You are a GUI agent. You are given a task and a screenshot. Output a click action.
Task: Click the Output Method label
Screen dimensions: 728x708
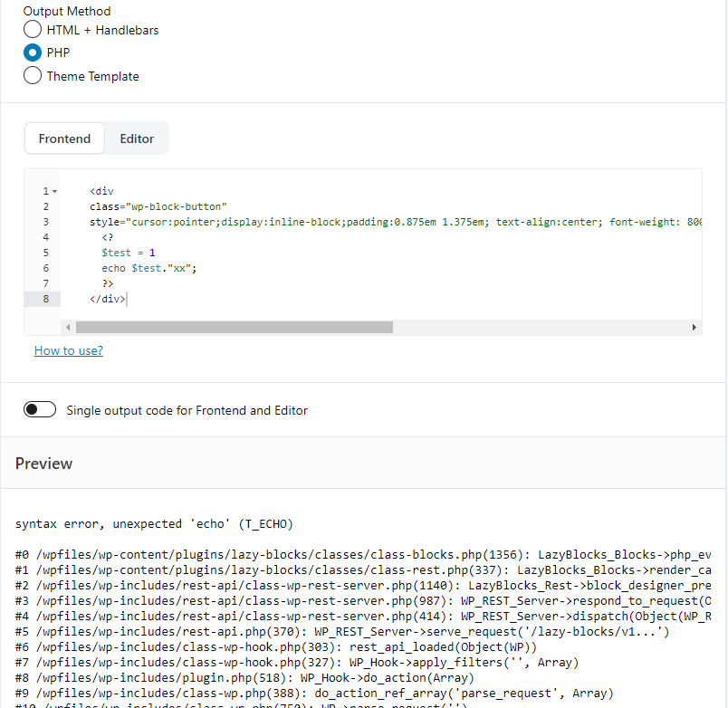(x=67, y=11)
